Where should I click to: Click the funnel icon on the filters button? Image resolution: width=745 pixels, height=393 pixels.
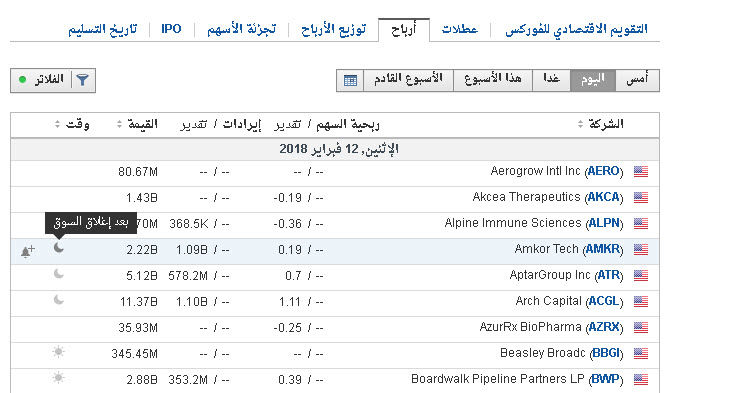click(x=83, y=80)
